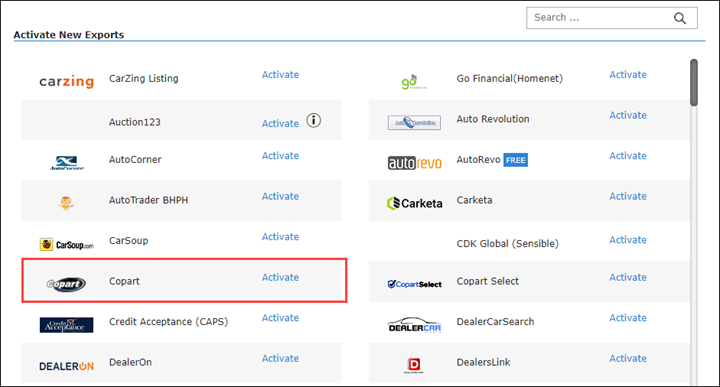Click the AutoCorner logo
Screen dimensions: 720x387
67,163
